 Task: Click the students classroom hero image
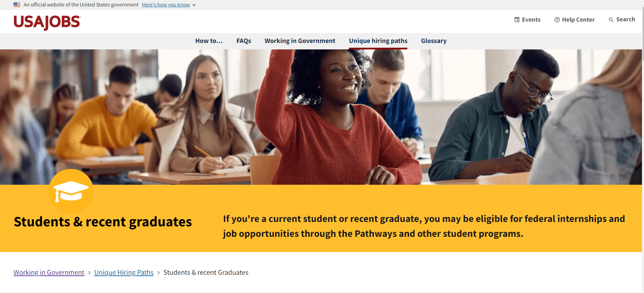click(321, 117)
